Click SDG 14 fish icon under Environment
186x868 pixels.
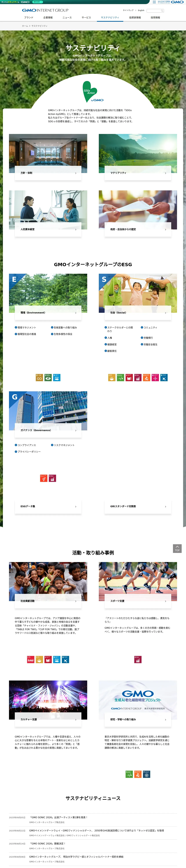(57, 377)
